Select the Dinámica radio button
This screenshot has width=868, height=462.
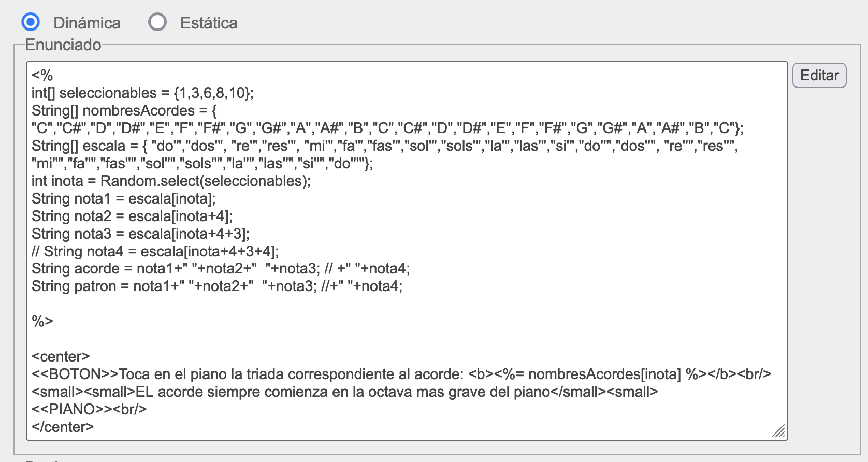coord(31,22)
